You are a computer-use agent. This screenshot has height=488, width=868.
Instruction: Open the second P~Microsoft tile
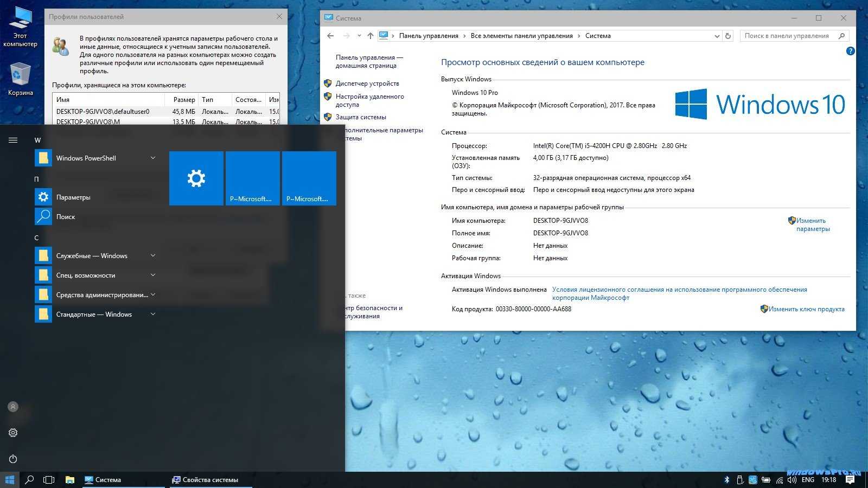pyautogui.click(x=309, y=178)
